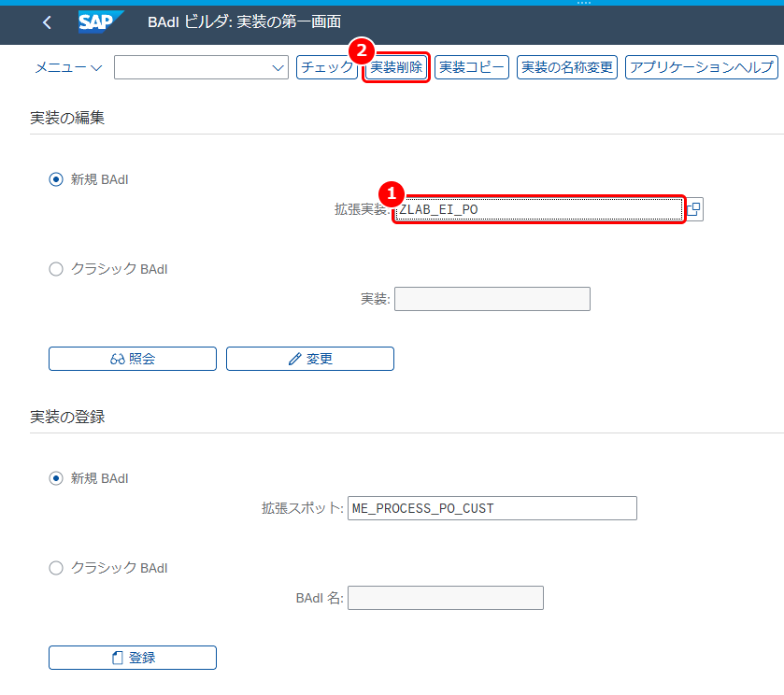Click the チェック toolbar button

(327, 67)
